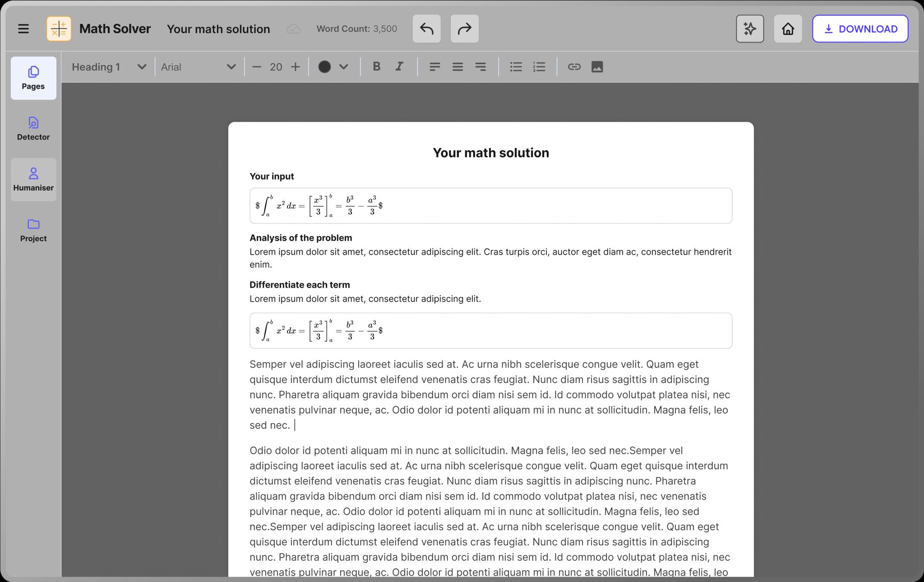
Task: Toggle bold formatting
Action: (x=377, y=67)
